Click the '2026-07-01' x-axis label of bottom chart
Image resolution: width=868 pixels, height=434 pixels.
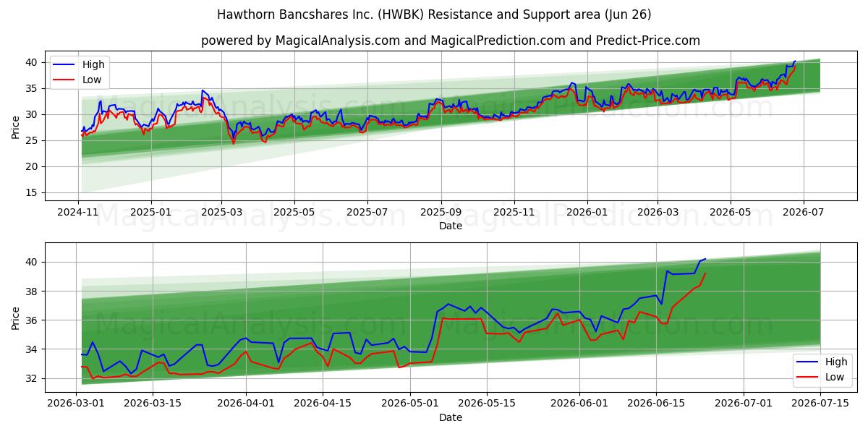coord(743,406)
